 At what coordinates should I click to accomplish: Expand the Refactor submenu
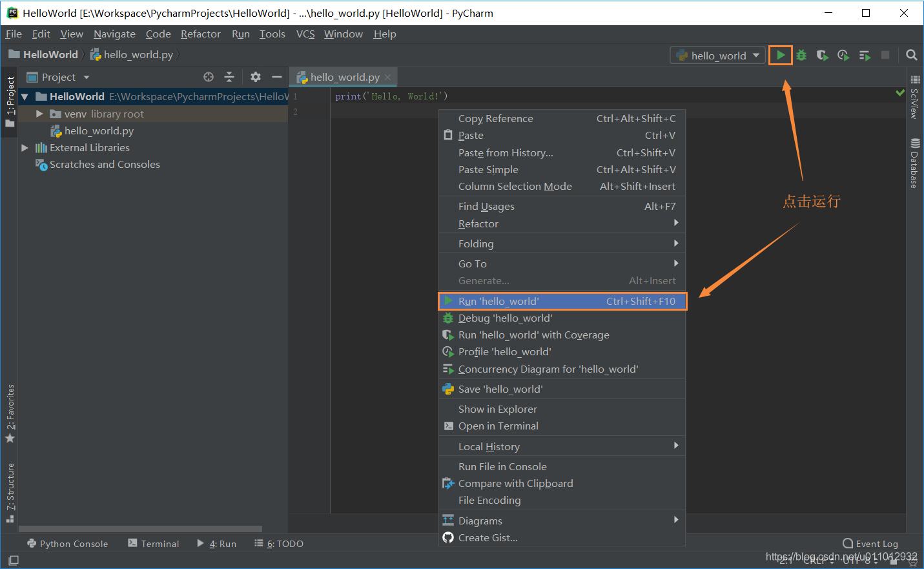pyautogui.click(x=562, y=223)
